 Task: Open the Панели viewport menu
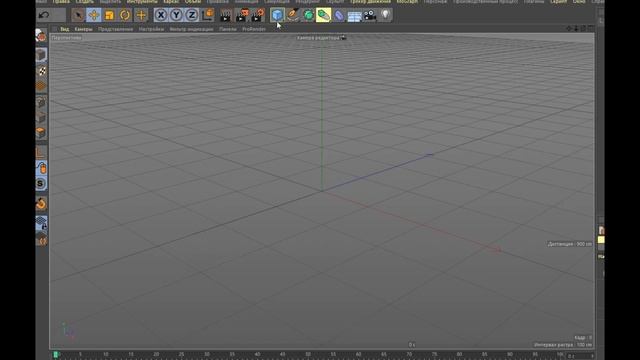tap(228, 29)
